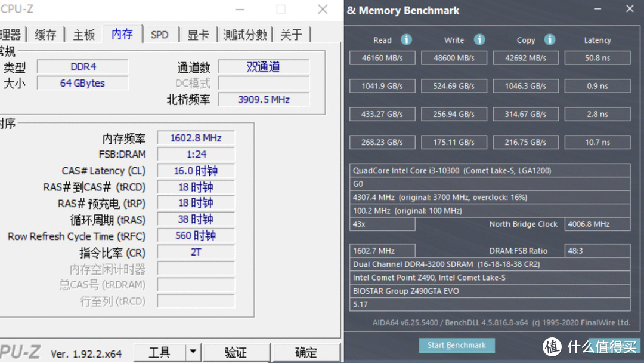644x363 pixels.
Task: Click the G0 CPU stepping row
Action: click(x=490, y=184)
